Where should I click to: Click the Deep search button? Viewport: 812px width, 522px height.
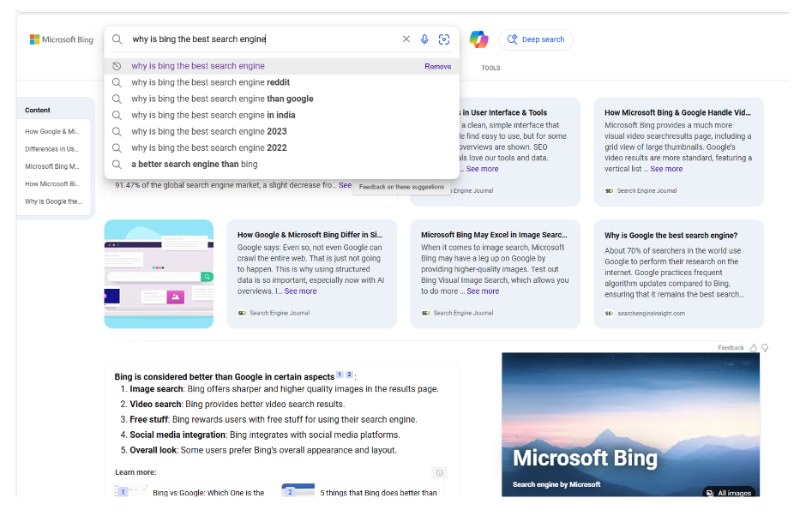click(536, 40)
